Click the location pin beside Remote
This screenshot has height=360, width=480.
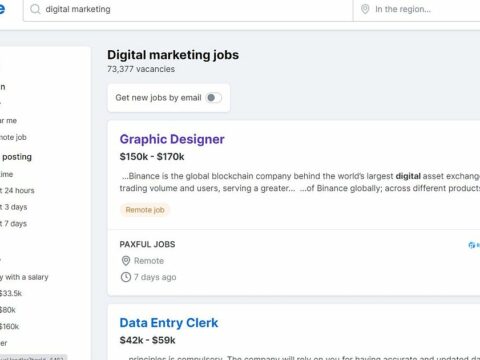tap(126, 261)
